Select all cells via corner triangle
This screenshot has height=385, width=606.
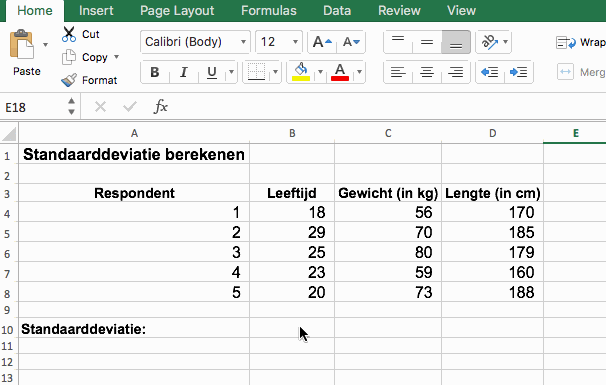pos(9,133)
